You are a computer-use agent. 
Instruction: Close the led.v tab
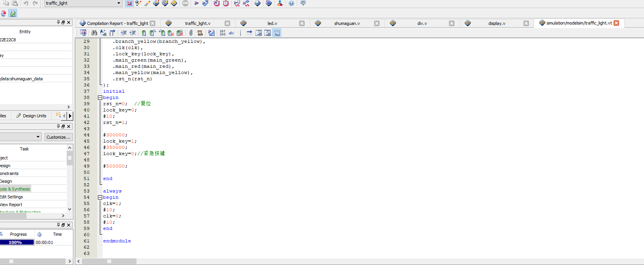click(x=302, y=23)
